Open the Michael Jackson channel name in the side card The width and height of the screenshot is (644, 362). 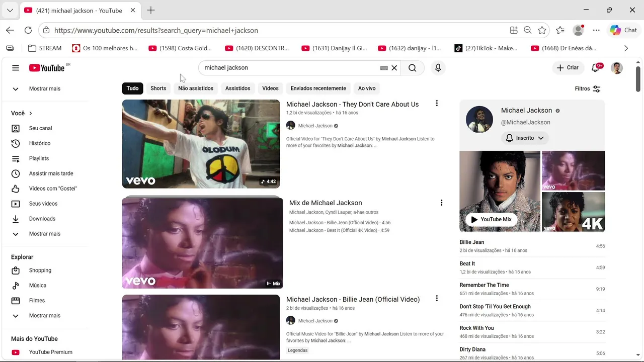[526, 111]
